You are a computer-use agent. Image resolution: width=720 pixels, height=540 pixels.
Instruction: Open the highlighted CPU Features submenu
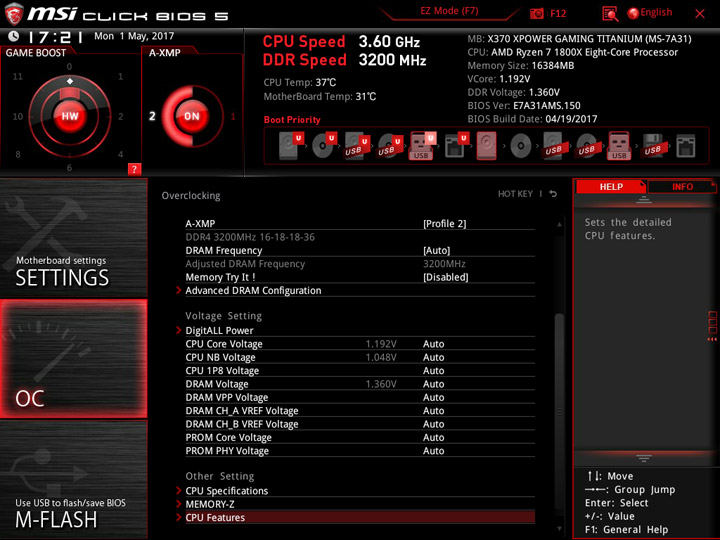360,518
